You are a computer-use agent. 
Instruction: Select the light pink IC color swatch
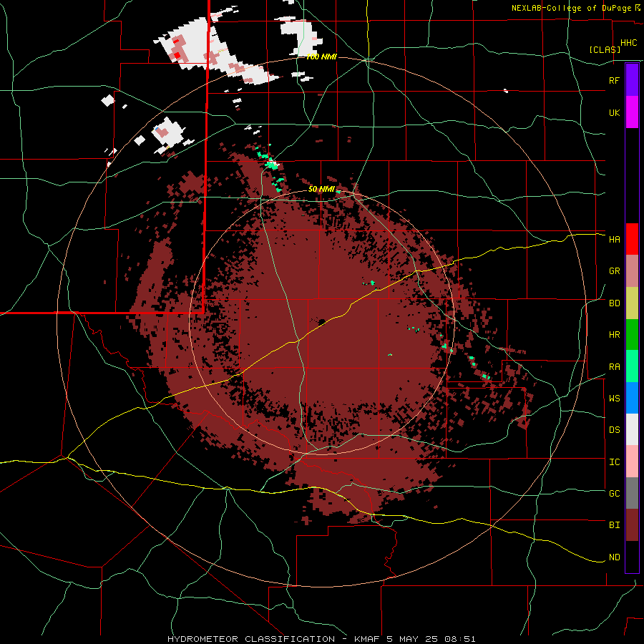coord(632,462)
